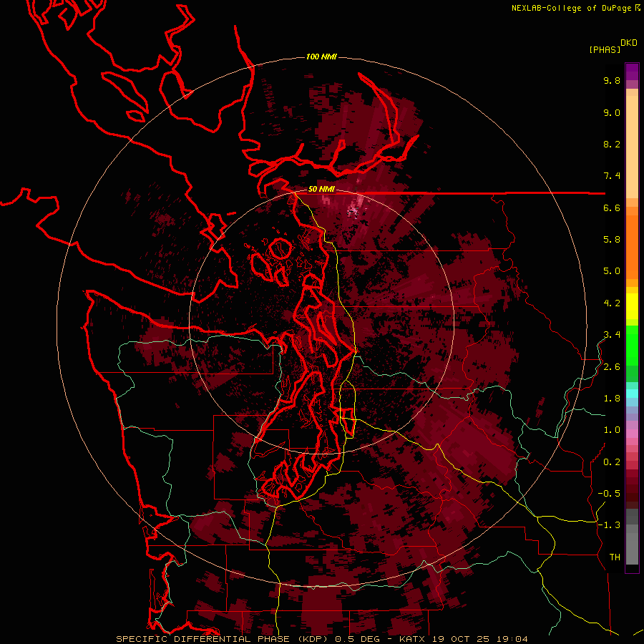Click the 5.0 legend value
Screen dimensions: 644x644
[x=612, y=271]
